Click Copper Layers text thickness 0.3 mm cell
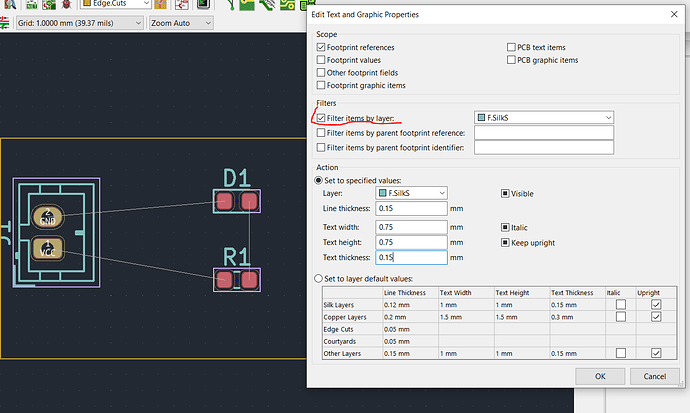Viewport: 690px width, 413px height. coord(577,317)
